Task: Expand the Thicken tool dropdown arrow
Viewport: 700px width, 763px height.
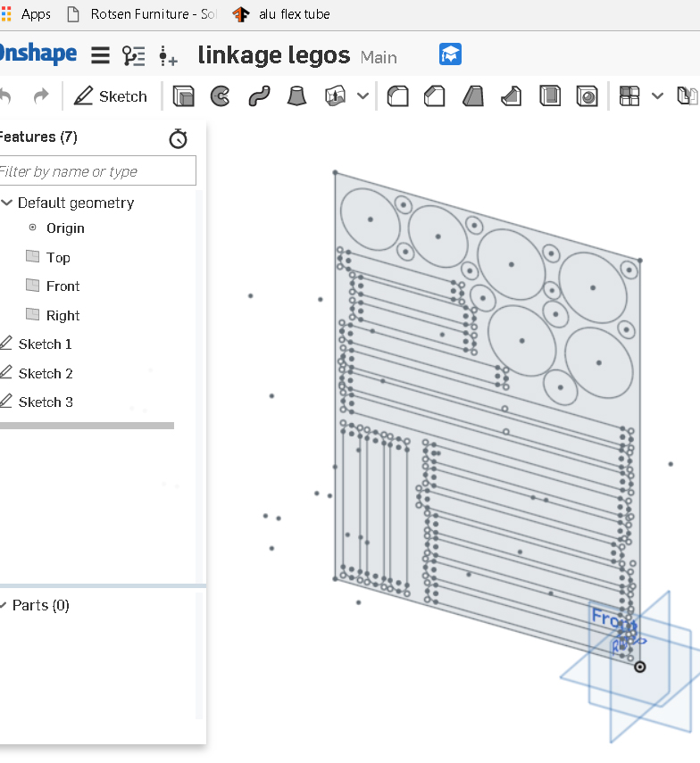Action: (x=362, y=95)
